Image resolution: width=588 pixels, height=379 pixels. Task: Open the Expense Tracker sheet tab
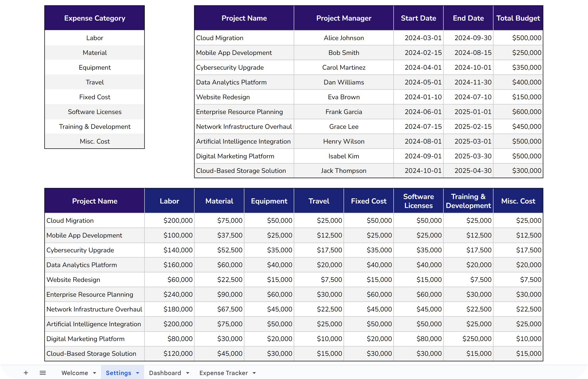click(223, 373)
